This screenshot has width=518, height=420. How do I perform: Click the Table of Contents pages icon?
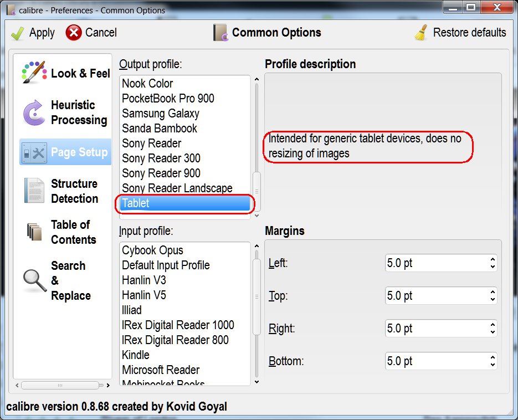(34, 232)
